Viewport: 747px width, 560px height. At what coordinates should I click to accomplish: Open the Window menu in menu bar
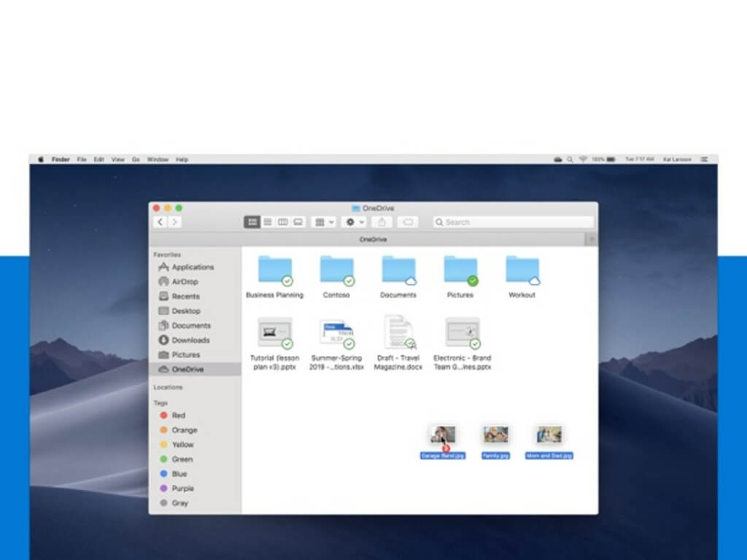157,159
